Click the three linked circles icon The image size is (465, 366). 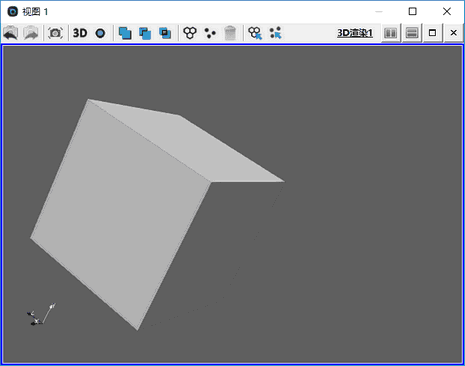[190, 33]
